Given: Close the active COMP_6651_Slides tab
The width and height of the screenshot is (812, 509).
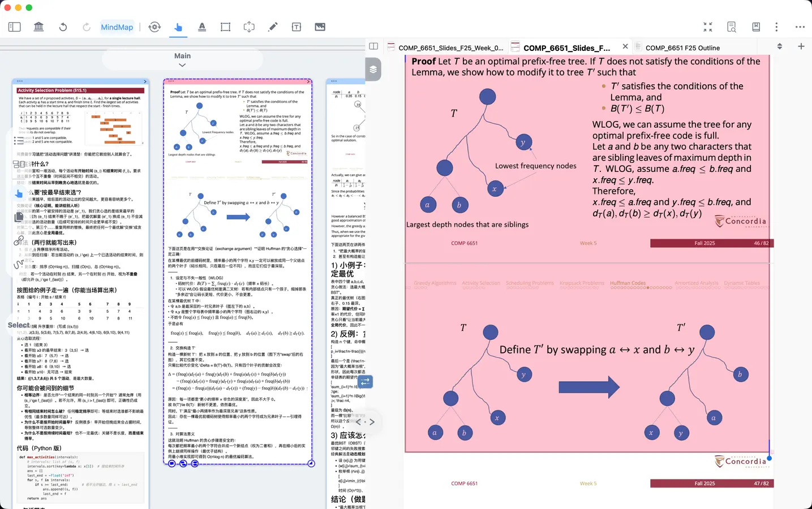Looking at the screenshot, I should point(625,47).
